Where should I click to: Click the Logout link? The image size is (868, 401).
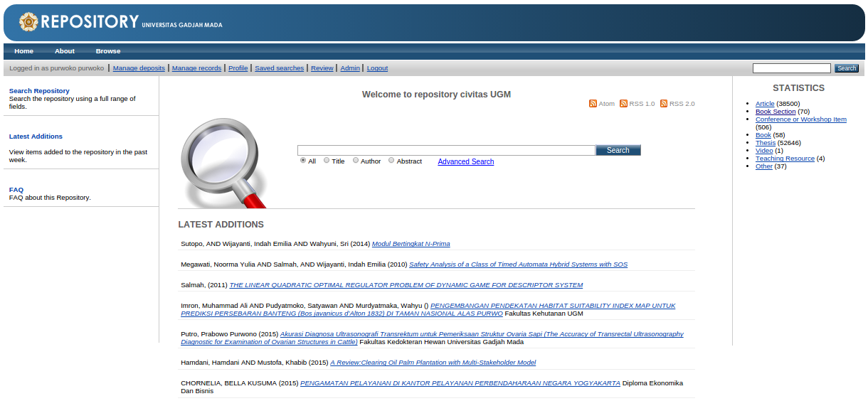(377, 68)
